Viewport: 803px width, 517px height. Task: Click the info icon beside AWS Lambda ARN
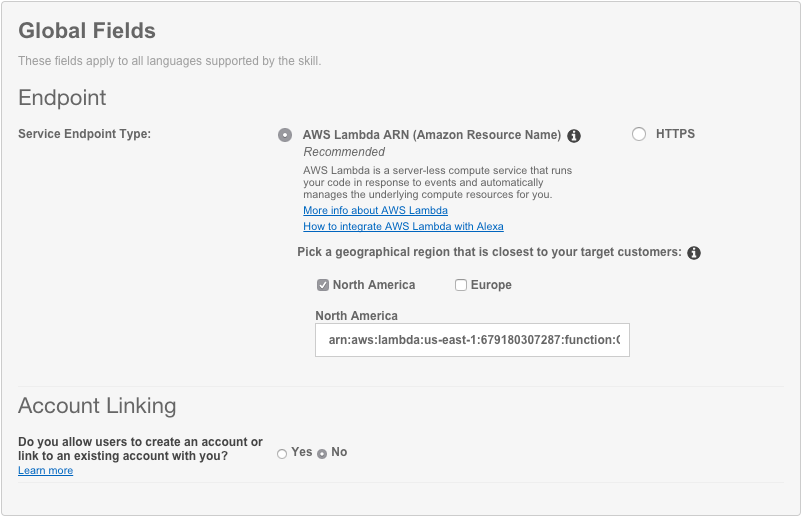pos(574,136)
